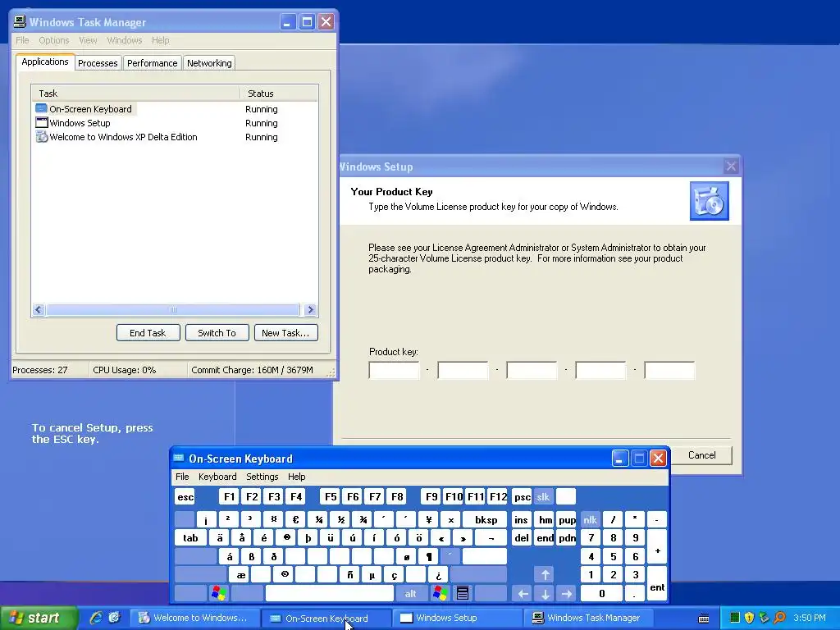Click the esc key on the On-Screen Keyboard

185,496
